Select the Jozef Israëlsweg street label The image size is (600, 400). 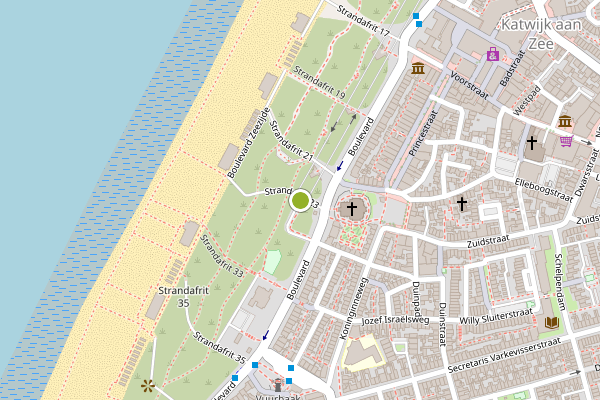click(395, 320)
